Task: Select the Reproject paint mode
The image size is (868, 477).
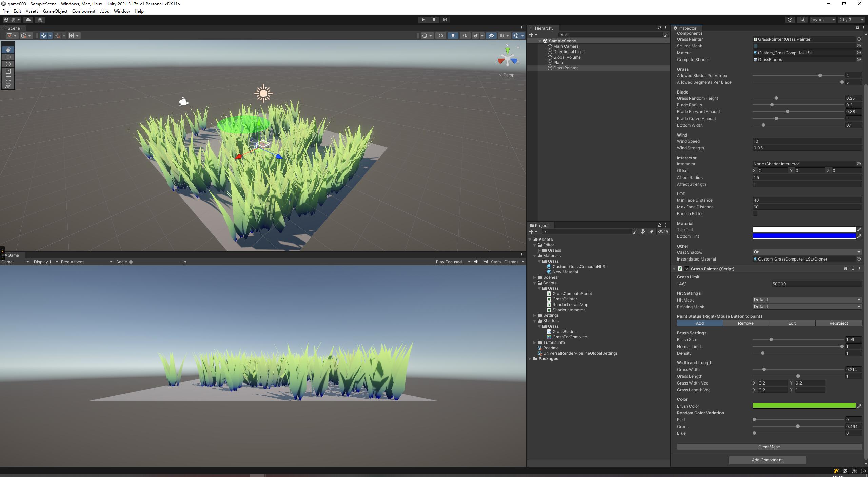Action: (839, 323)
